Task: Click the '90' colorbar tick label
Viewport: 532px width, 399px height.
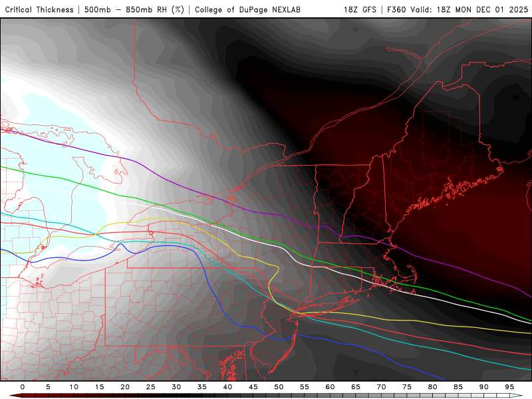Action: pyautogui.click(x=484, y=387)
